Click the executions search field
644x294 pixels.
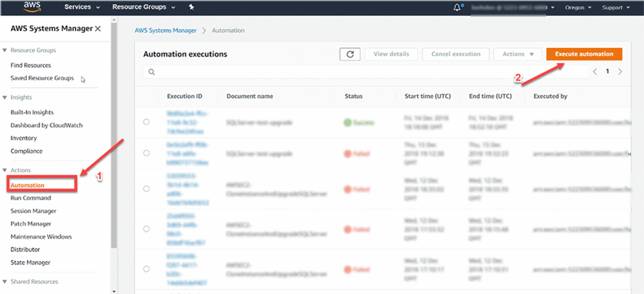pyautogui.click(x=366, y=72)
